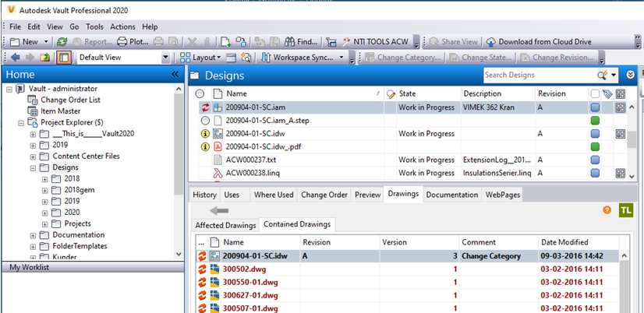
Task: Click the green Refresh icon in toolbar
Action: 62,41
